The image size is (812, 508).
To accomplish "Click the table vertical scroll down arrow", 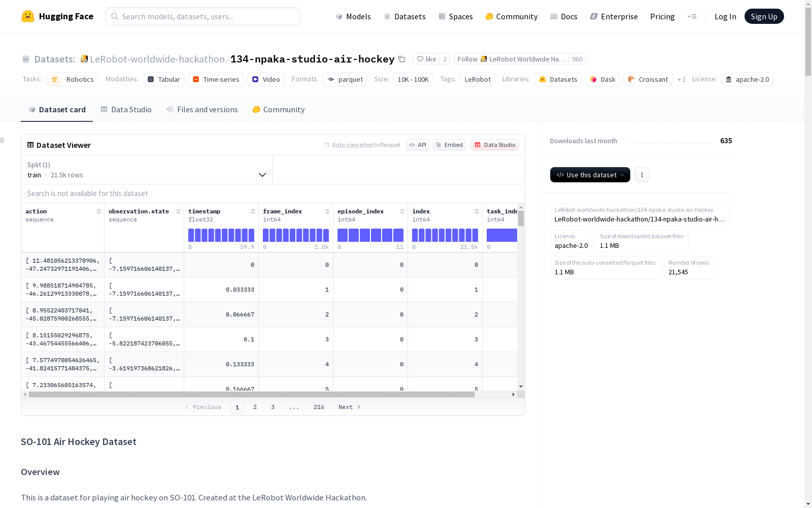I will pos(521,387).
